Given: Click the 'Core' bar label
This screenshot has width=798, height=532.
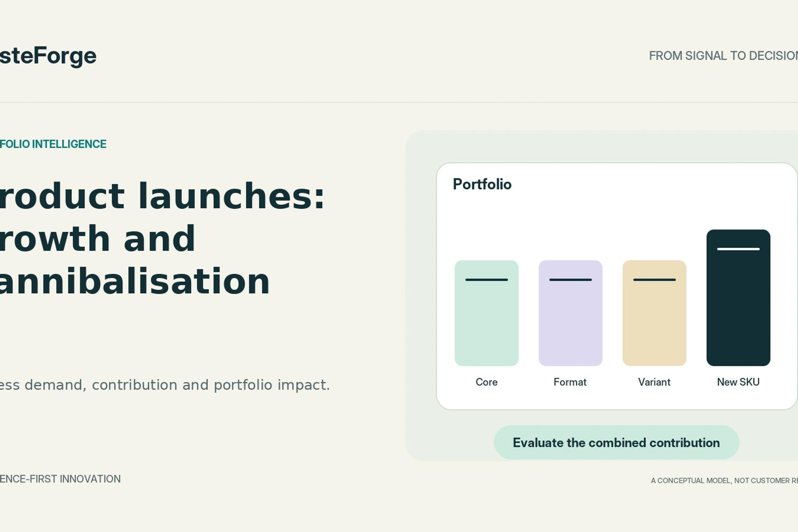Looking at the screenshot, I should tap(486, 382).
